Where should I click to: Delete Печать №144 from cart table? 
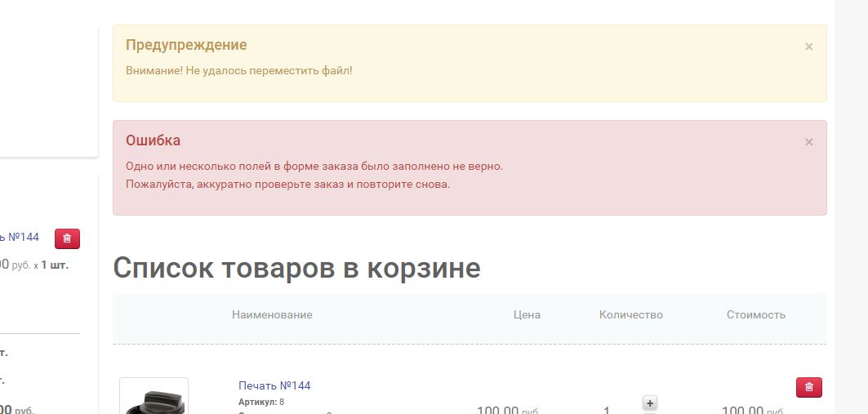pos(808,387)
